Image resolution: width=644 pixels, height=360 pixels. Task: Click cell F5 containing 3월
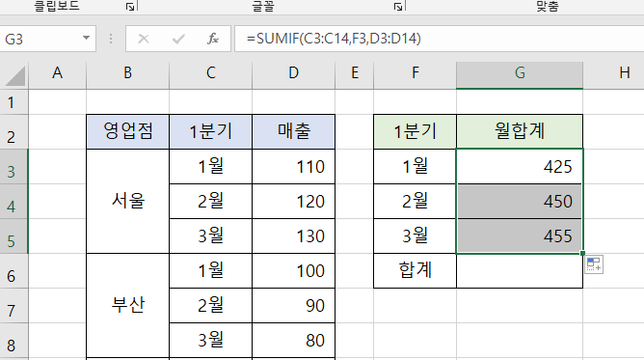pyautogui.click(x=416, y=235)
